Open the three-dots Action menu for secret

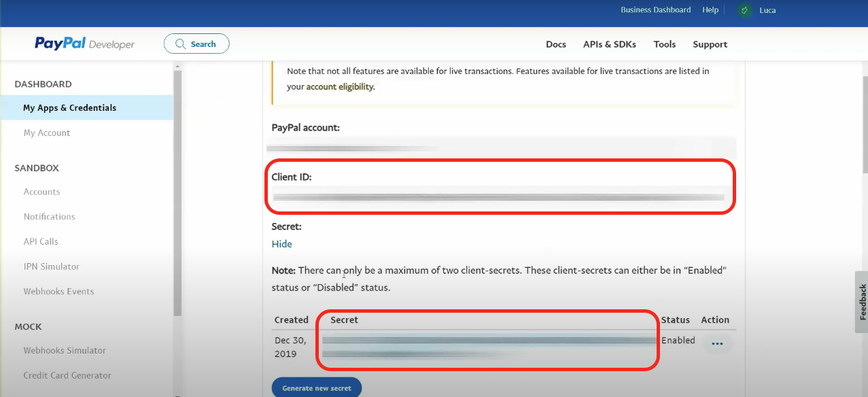tap(716, 344)
